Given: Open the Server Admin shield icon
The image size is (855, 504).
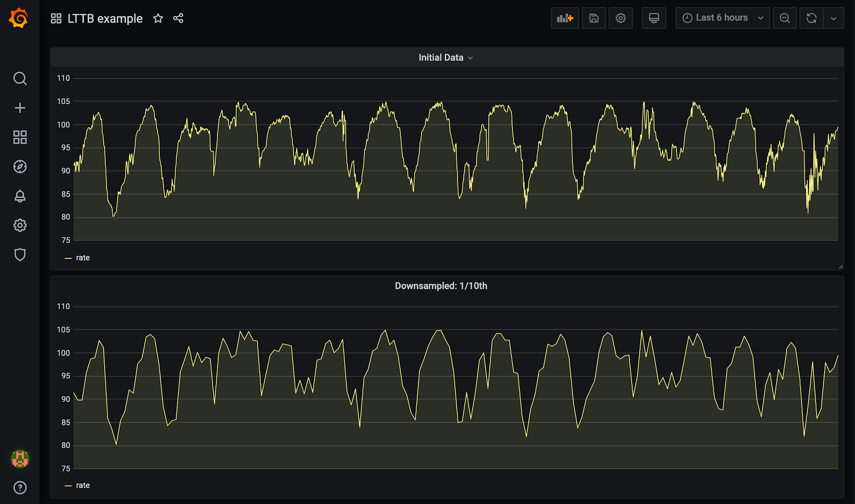Looking at the screenshot, I should click(x=20, y=255).
